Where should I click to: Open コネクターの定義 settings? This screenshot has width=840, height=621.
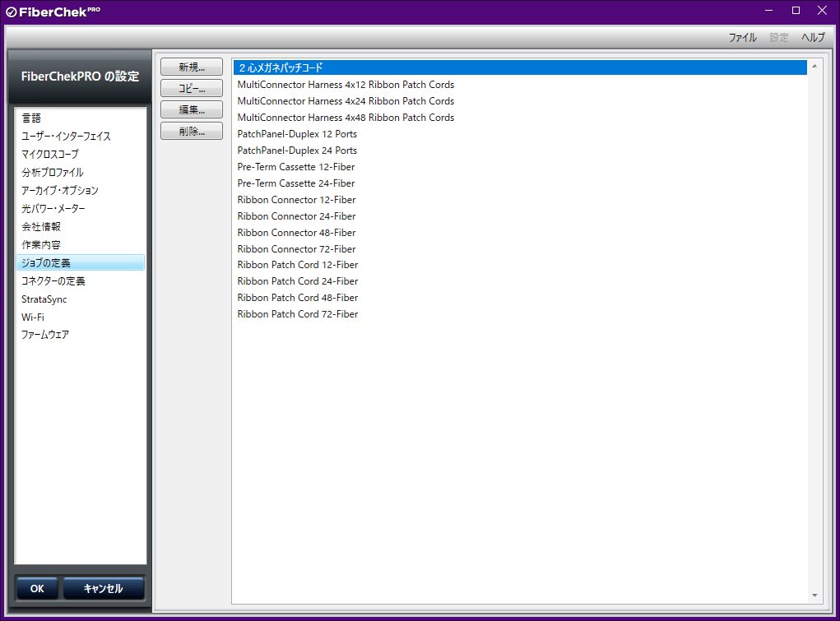(81, 280)
